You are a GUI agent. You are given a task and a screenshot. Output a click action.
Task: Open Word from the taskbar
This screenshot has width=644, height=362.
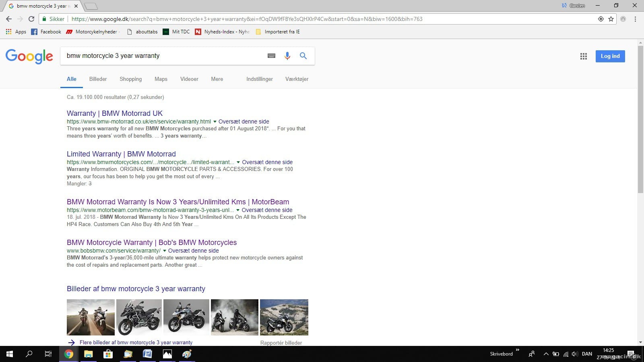point(147,354)
